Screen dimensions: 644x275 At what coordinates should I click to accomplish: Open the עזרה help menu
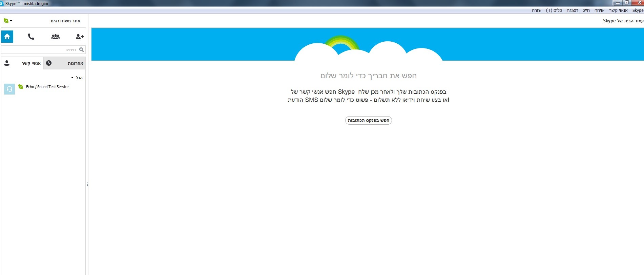(x=536, y=10)
